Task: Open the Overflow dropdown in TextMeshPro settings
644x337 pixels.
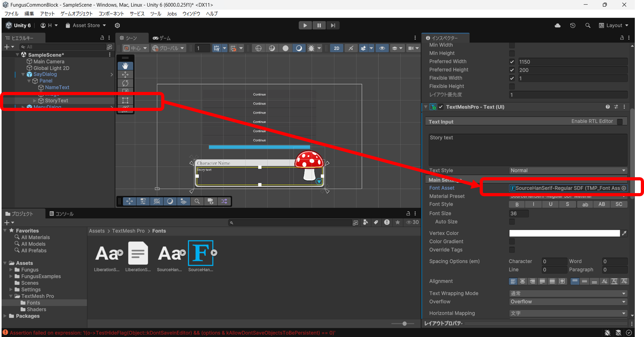Action: (568, 301)
